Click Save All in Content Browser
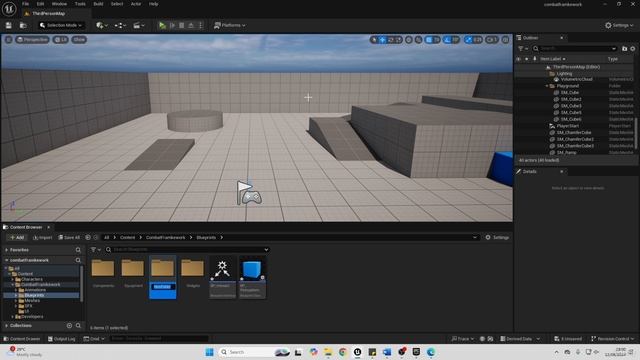640x360 pixels. coord(69,238)
